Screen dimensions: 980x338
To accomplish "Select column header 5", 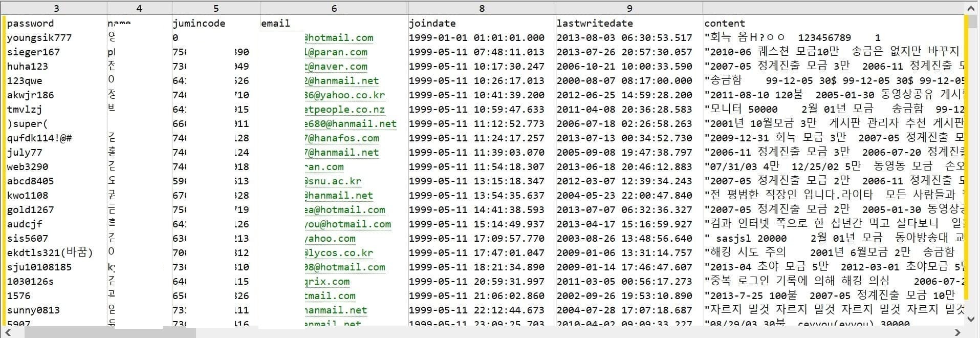I will pos(216,8).
